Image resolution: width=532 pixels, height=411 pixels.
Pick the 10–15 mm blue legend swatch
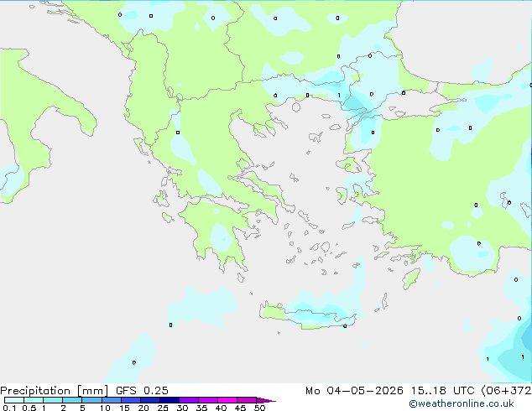click(x=111, y=400)
